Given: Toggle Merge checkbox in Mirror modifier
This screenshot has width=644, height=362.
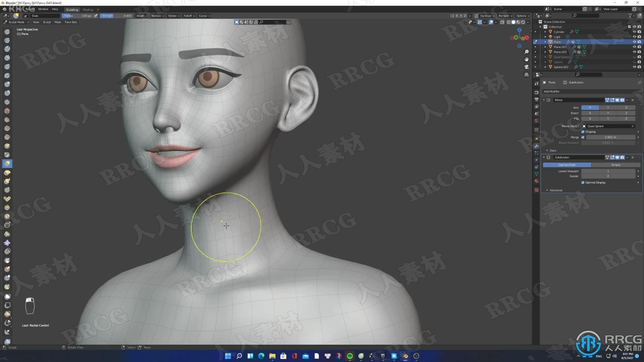Looking at the screenshot, I should point(583,137).
